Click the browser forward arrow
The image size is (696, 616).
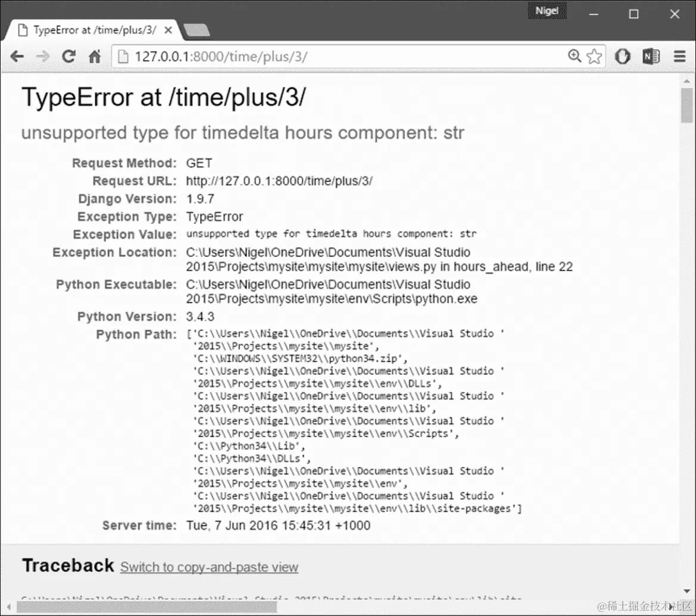[43, 57]
